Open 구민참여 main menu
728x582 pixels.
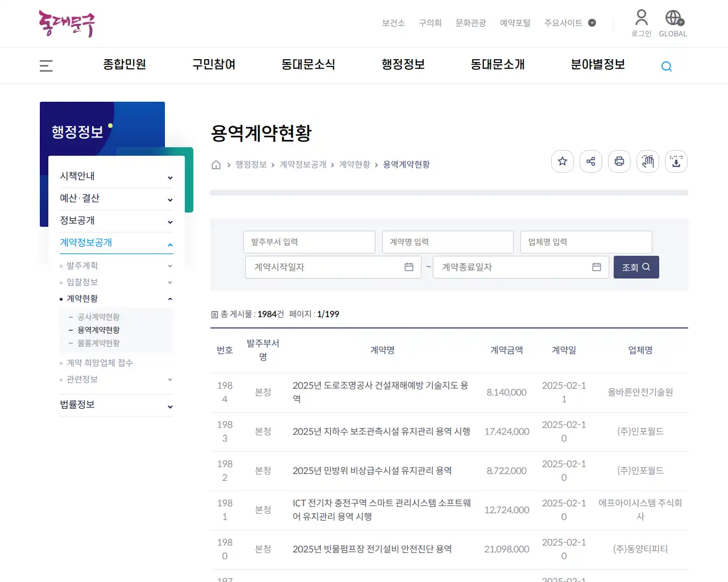214,65
